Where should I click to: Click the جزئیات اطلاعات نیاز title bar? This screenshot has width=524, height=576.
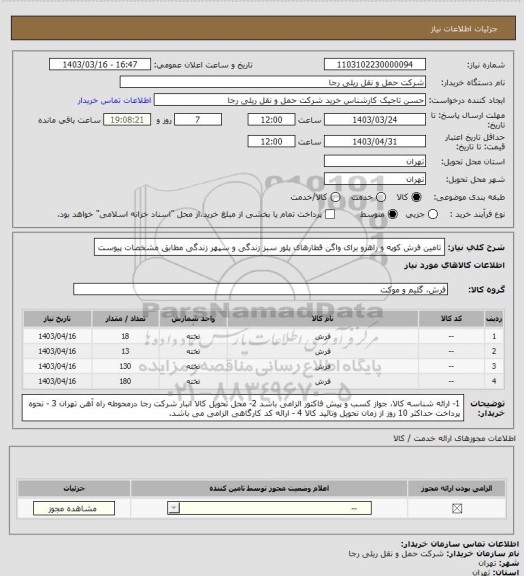pos(263,28)
